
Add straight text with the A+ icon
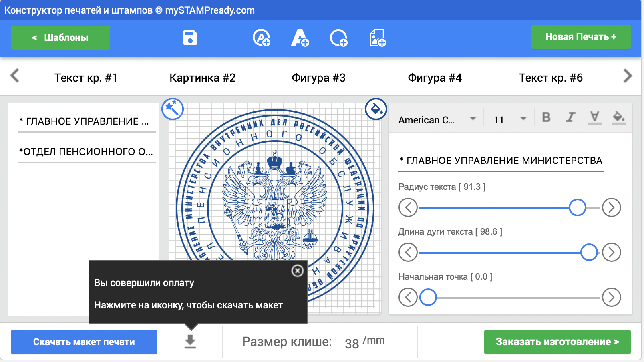click(300, 38)
